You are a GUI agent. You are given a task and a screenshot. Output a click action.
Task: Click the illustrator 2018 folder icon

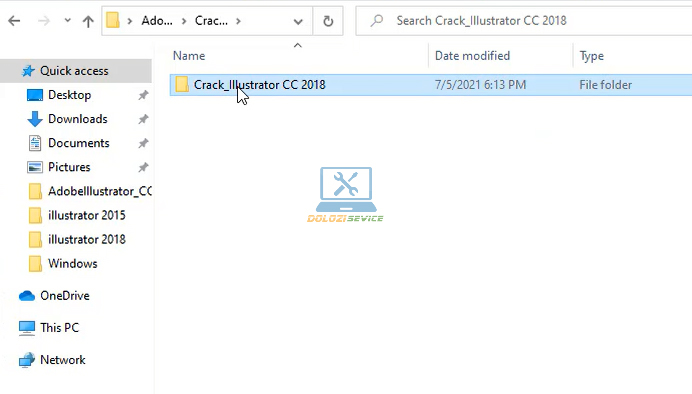(35, 240)
